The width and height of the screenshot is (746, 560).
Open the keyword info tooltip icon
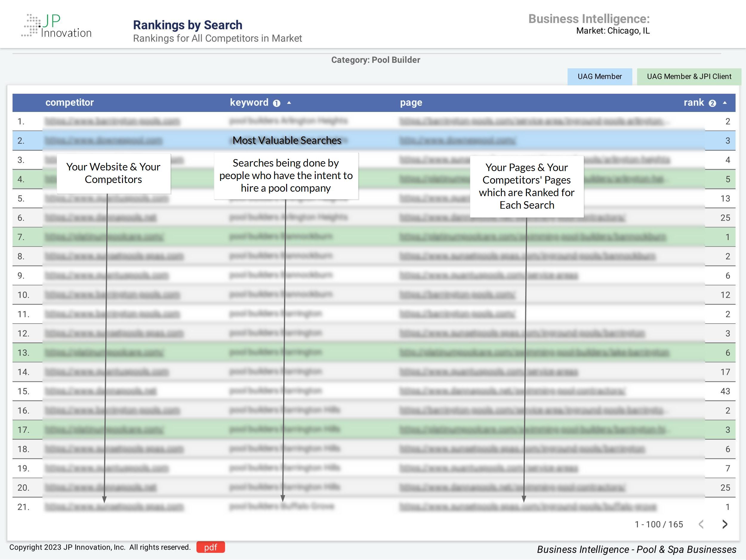(x=277, y=103)
